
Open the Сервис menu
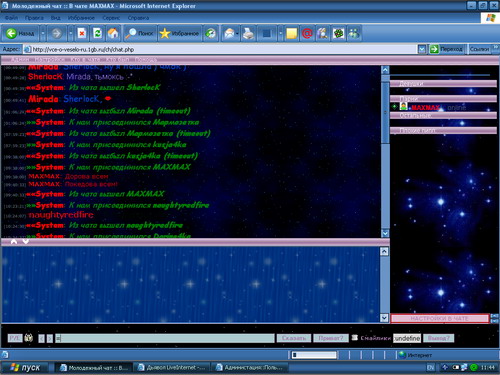[x=111, y=18]
